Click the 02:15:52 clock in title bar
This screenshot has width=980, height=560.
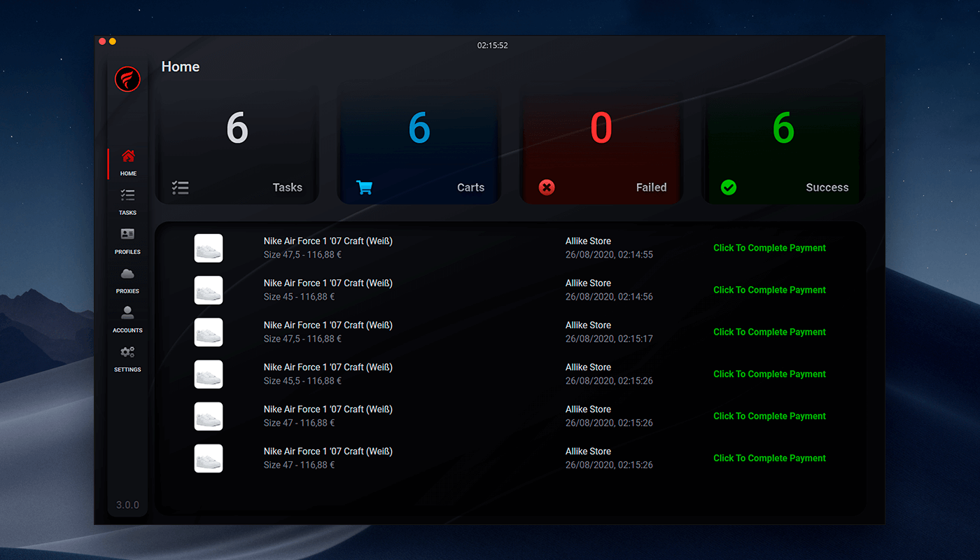[x=493, y=45]
